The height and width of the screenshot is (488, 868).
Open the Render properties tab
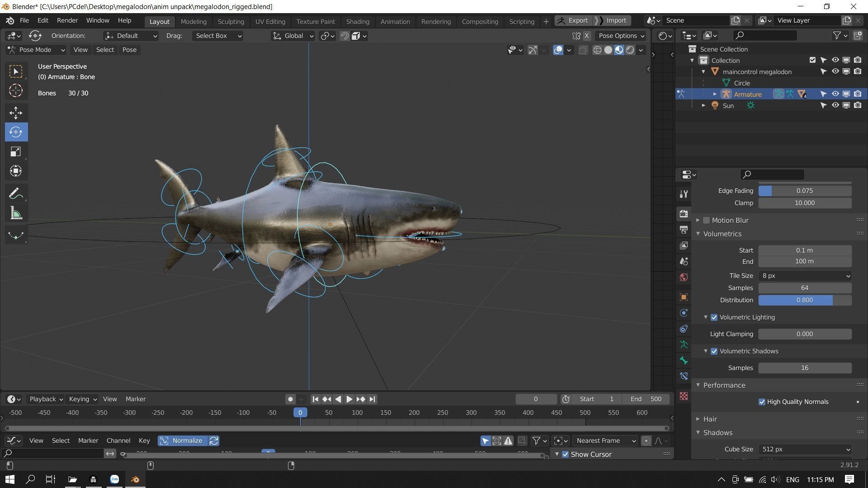tap(684, 214)
